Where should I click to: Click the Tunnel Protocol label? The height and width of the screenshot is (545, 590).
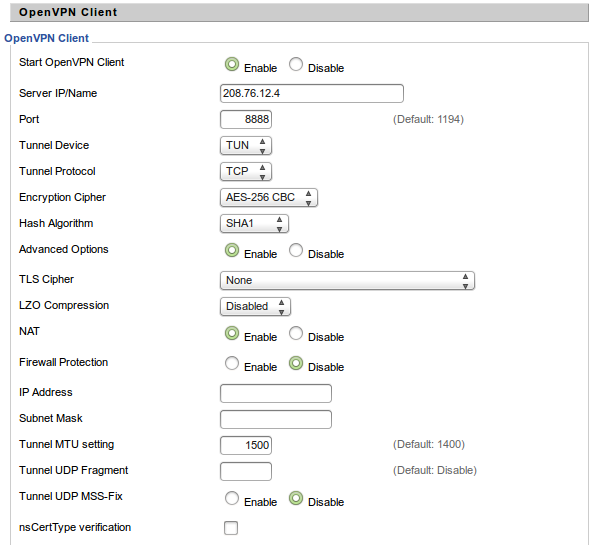57,171
